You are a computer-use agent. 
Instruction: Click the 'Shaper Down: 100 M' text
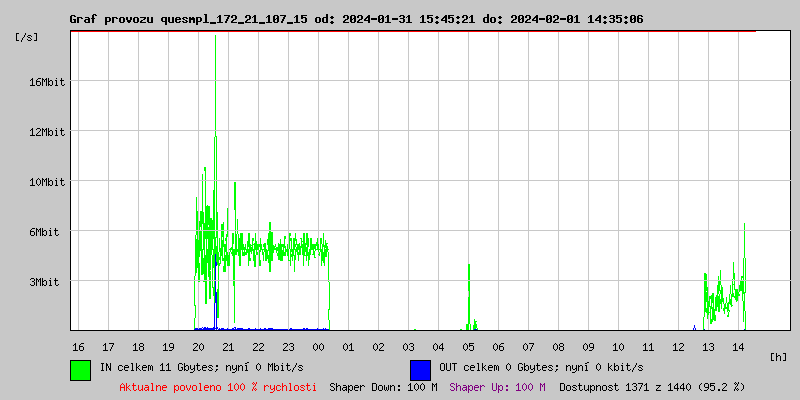click(383, 386)
